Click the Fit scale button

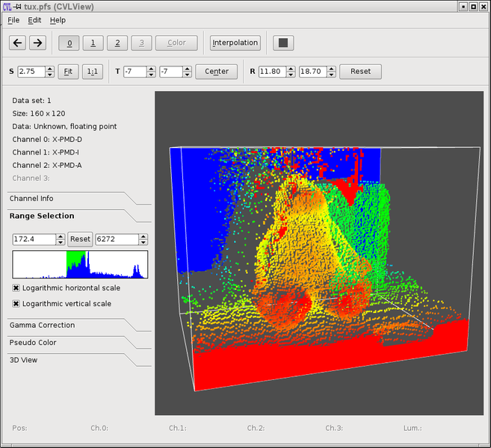68,72
